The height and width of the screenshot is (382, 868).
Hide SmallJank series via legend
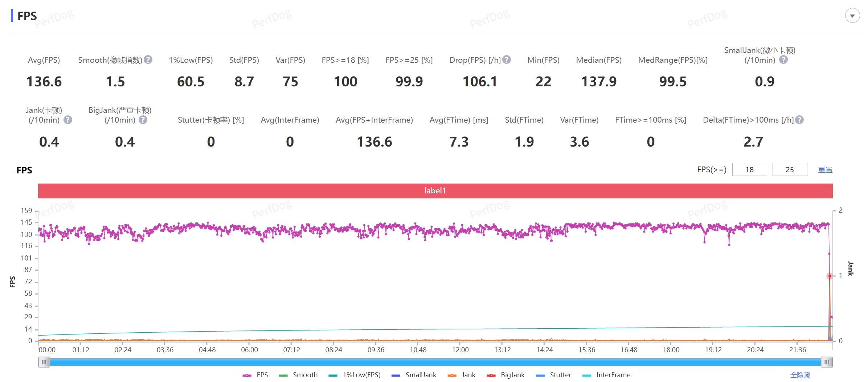point(414,375)
